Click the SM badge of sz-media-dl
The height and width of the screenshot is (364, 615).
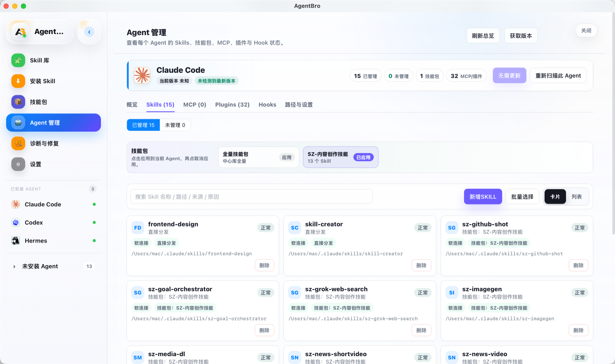(138, 358)
